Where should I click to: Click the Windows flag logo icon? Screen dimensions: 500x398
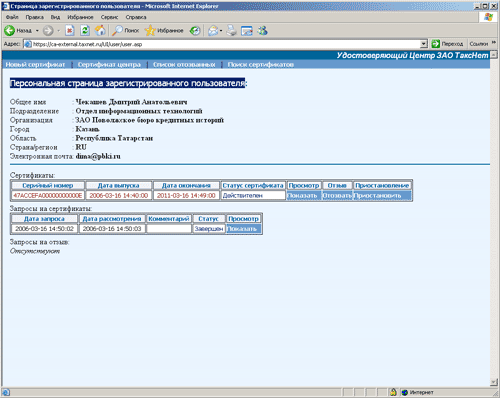click(x=488, y=17)
